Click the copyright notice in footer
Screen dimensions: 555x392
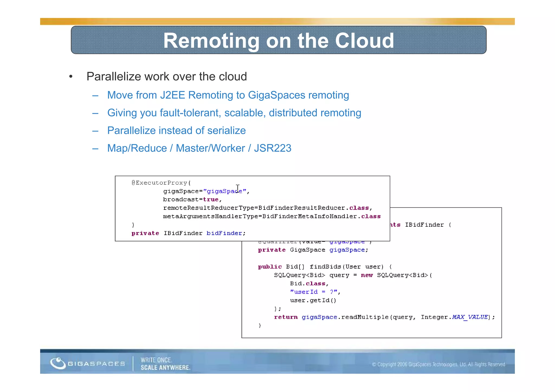438,364
